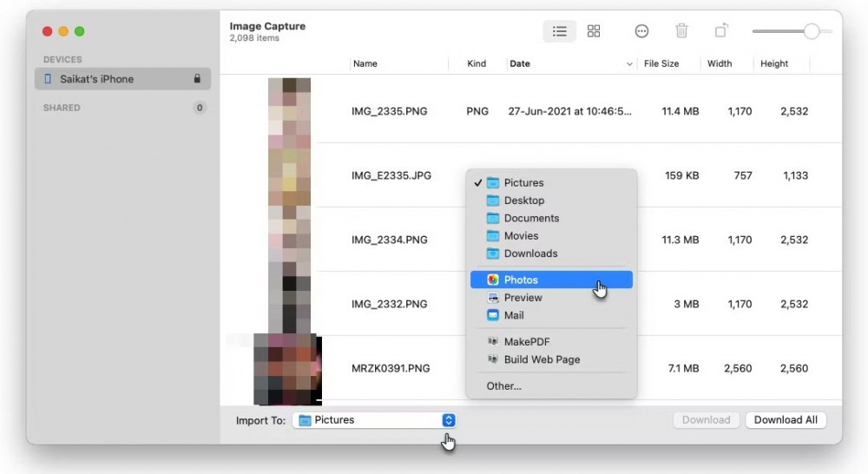Switch to list view icon

560,31
